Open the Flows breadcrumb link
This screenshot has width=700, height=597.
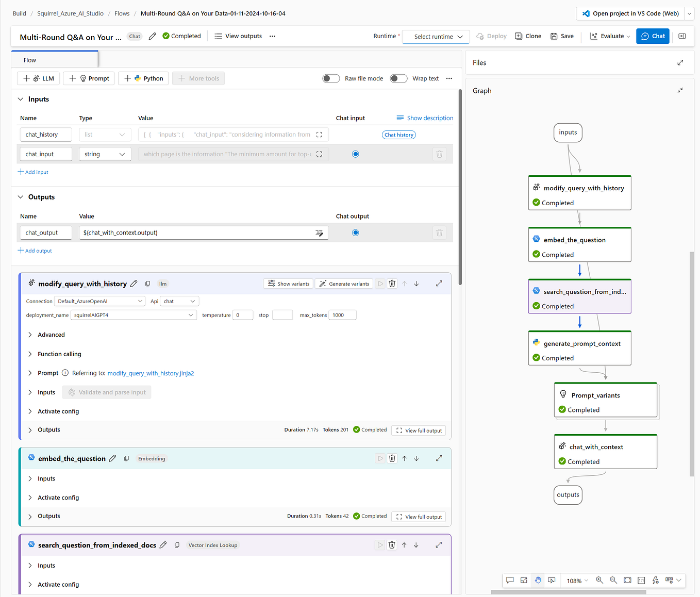click(122, 13)
